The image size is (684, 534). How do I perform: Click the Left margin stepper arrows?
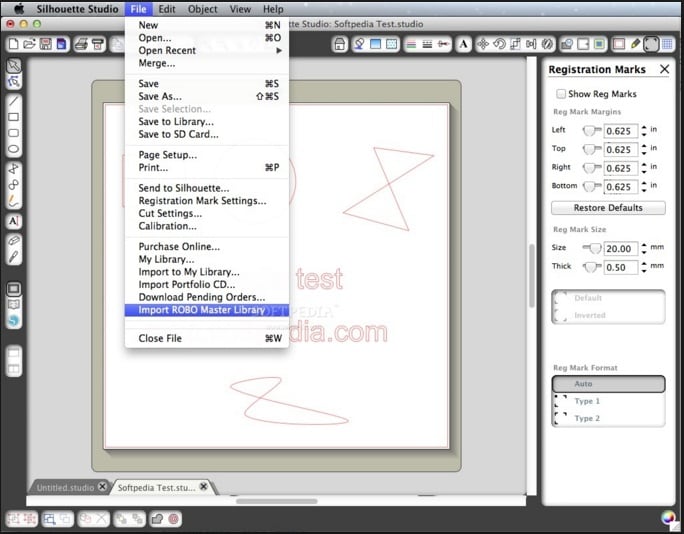(644, 130)
